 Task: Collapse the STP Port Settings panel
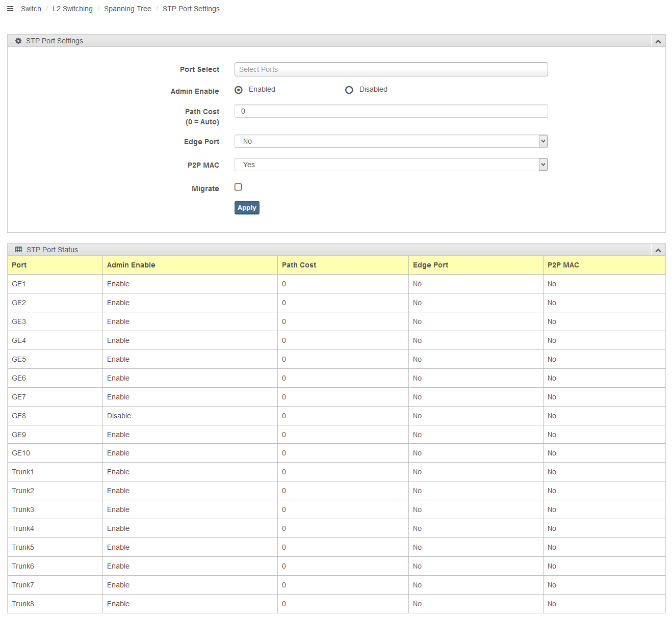tap(658, 41)
